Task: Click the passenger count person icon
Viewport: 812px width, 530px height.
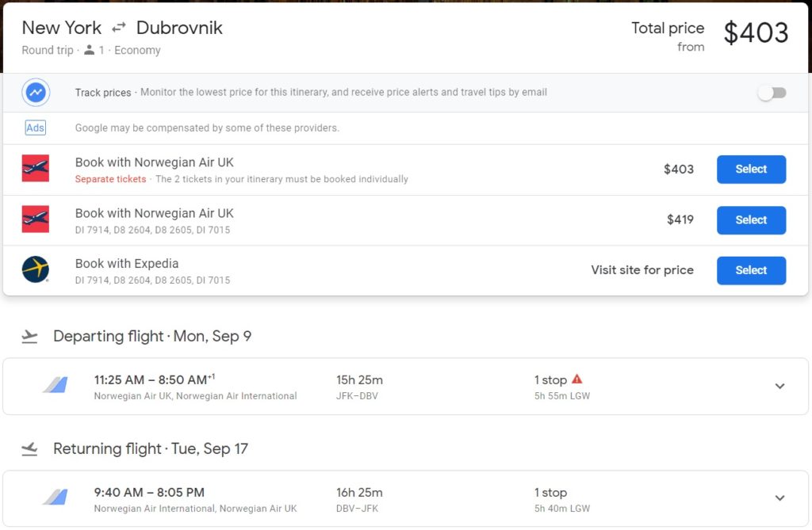Action: 89,51
